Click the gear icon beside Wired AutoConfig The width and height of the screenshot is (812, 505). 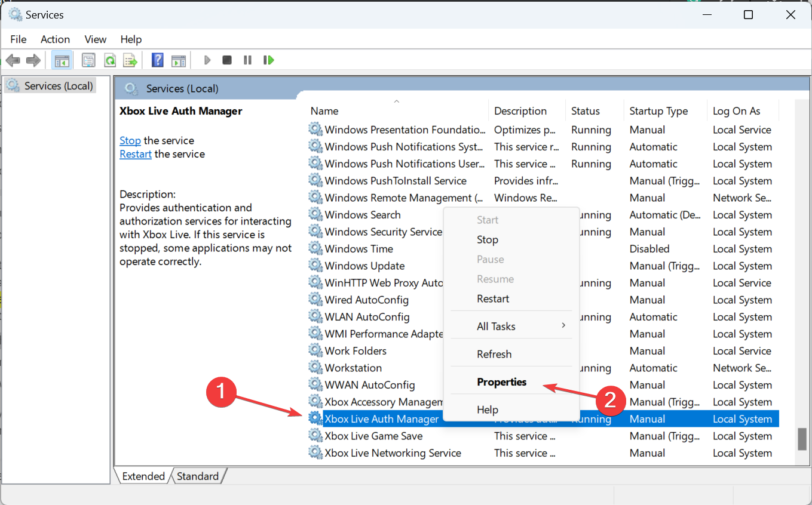315,300
